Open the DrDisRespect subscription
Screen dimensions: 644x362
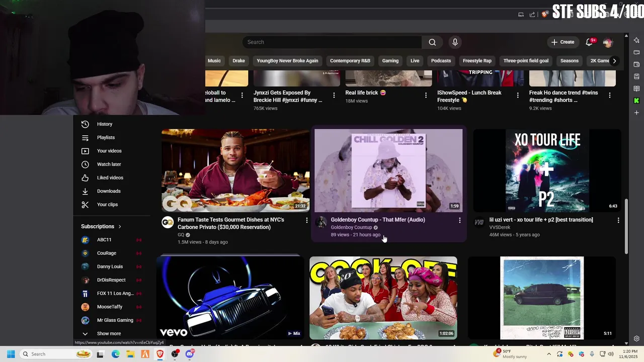tap(111, 280)
